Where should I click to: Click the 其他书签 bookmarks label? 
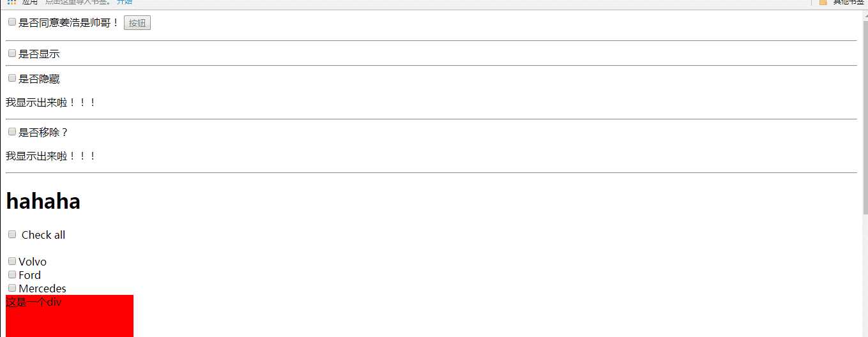(x=849, y=2)
